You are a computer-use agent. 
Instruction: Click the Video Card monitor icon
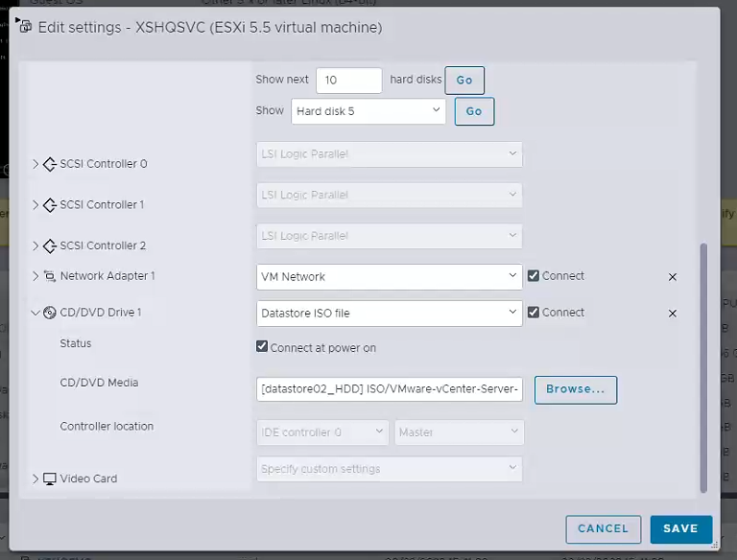(x=50, y=478)
